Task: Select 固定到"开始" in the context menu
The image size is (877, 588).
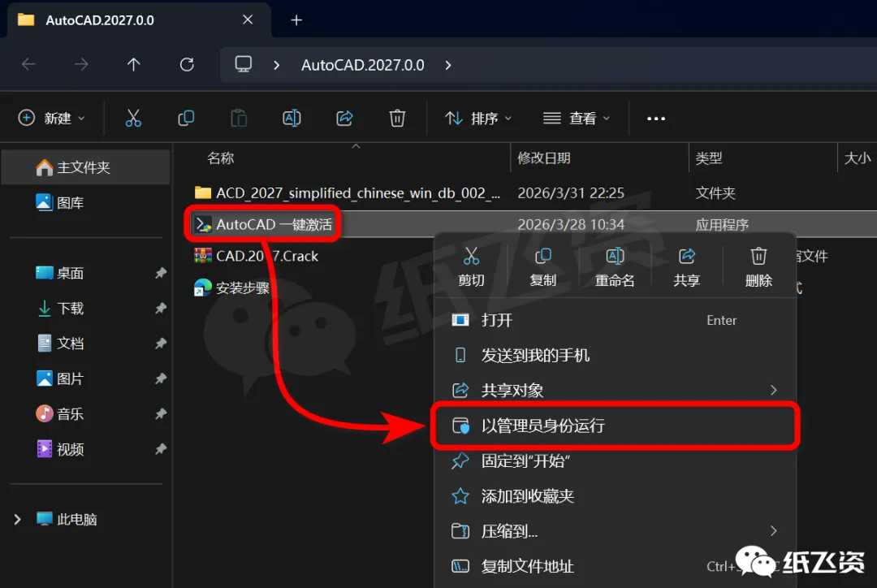Action: click(x=615, y=461)
